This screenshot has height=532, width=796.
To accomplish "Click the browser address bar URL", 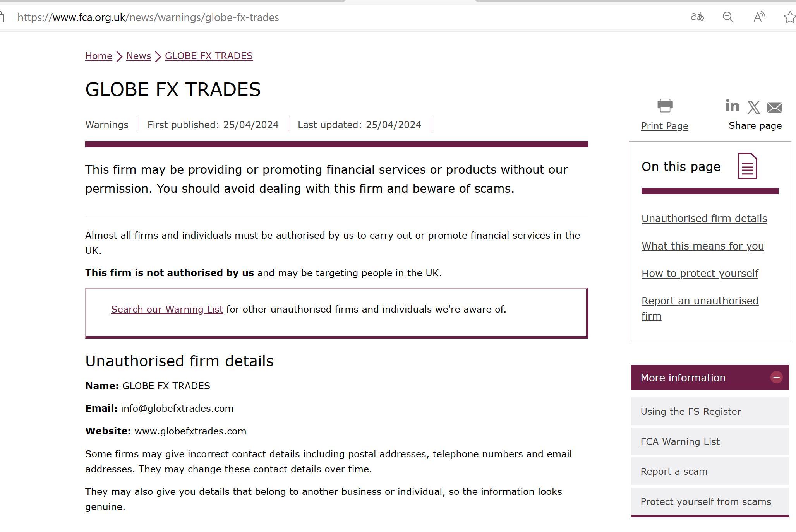I will 148,17.
